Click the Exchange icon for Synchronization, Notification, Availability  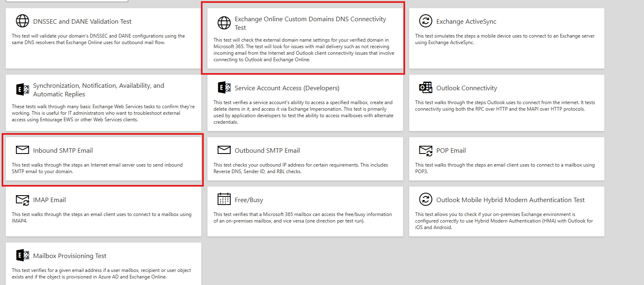tap(22, 89)
